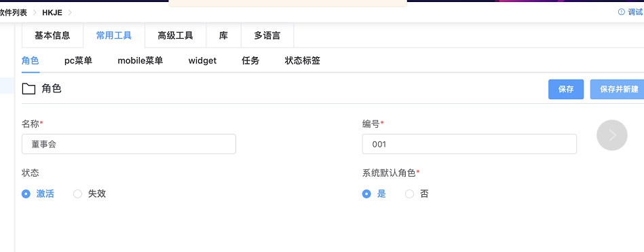Open the 基本信息 tab
The width and height of the screenshot is (644, 252).
pyautogui.click(x=52, y=35)
